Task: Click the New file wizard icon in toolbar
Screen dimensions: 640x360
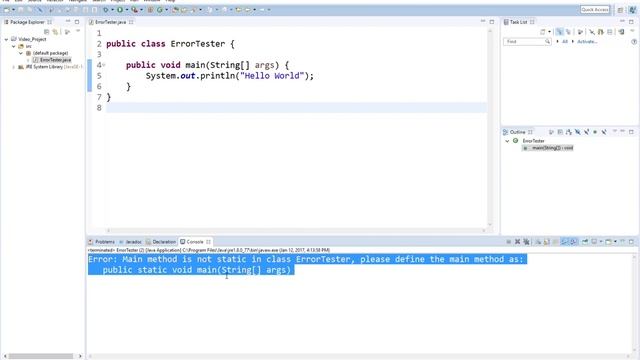Action: (x=7, y=9)
